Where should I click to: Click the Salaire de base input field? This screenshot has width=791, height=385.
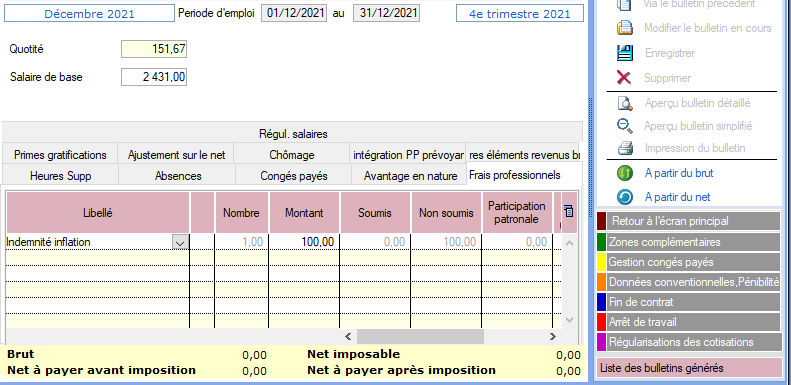point(154,77)
